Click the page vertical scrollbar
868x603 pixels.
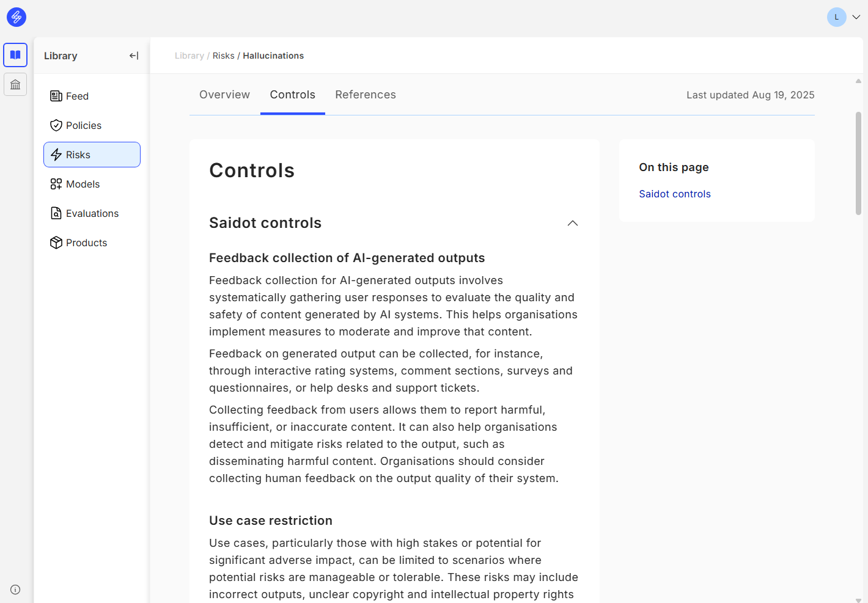click(x=858, y=163)
